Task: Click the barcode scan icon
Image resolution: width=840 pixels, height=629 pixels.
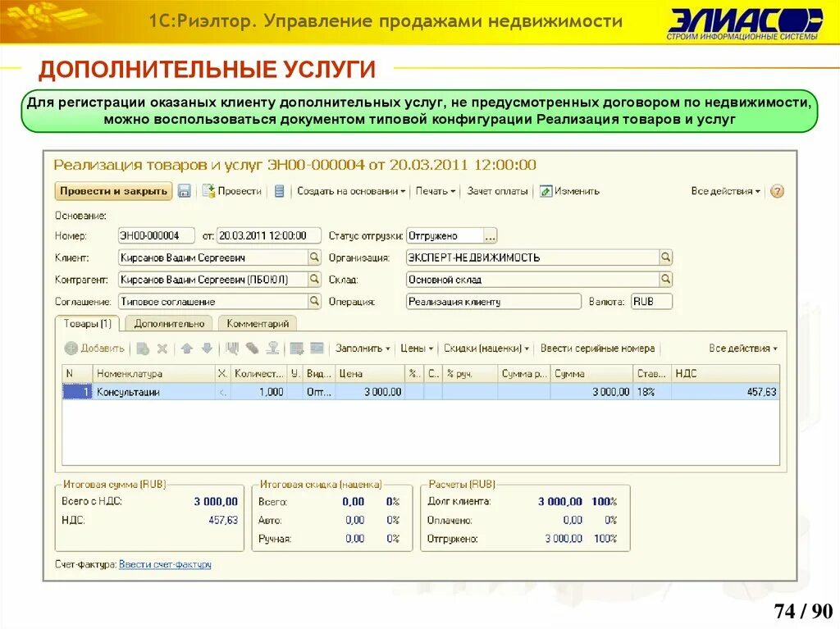Action: [x=232, y=349]
